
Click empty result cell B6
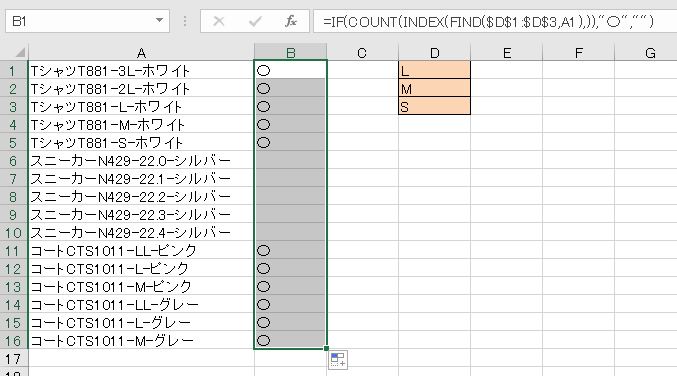[291, 161]
